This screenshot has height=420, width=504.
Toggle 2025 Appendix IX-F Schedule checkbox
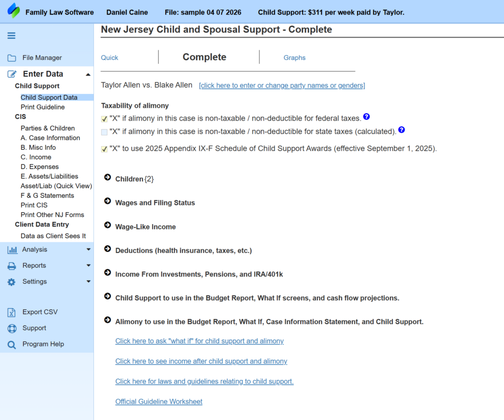pyautogui.click(x=104, y=149)
